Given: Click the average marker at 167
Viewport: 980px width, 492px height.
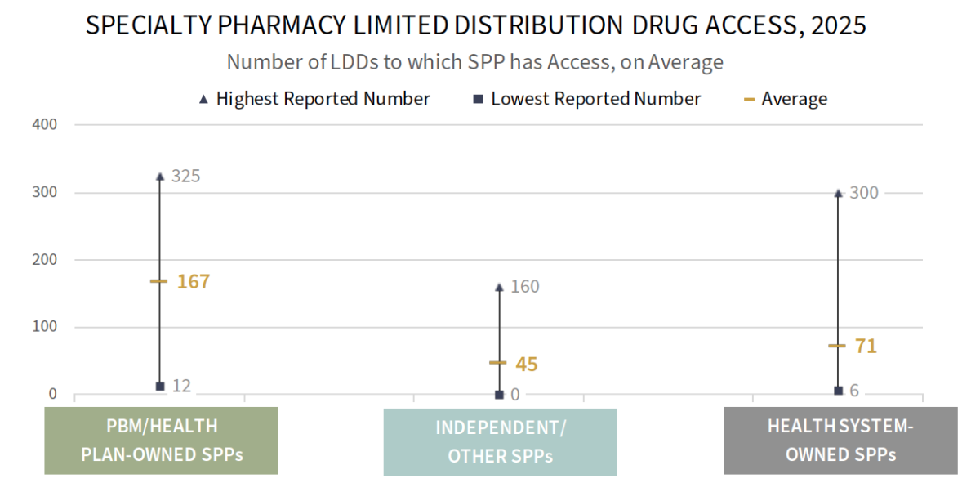Looking at the screenshot, I should click(159, 281).
